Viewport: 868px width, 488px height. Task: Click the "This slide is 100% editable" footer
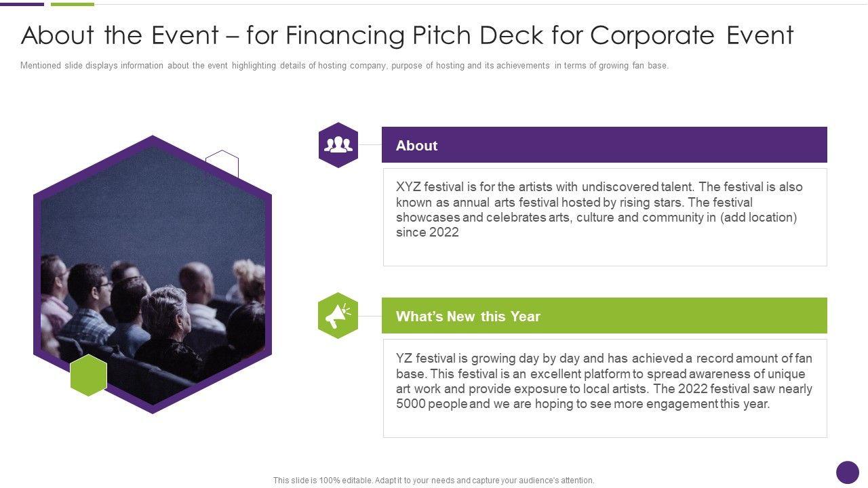tap(433, 481)
